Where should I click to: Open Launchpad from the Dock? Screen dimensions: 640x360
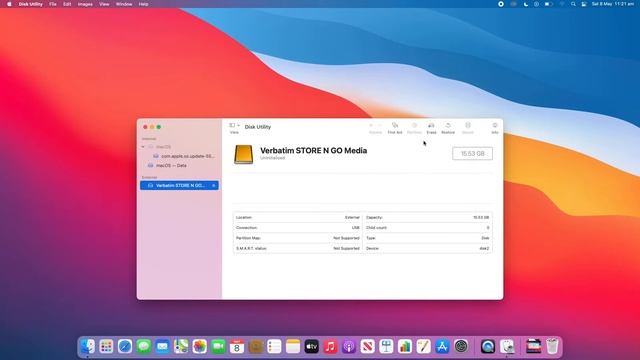click(106, 347)
